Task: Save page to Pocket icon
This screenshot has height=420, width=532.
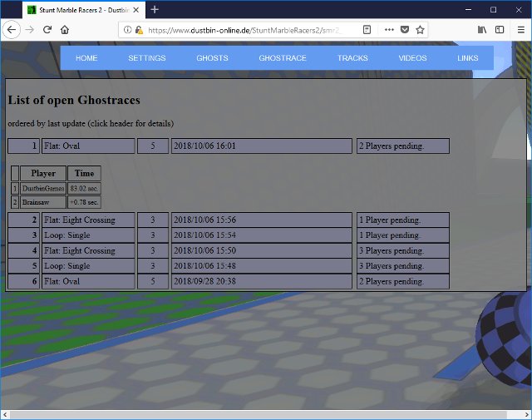Action: pos(405,30)
